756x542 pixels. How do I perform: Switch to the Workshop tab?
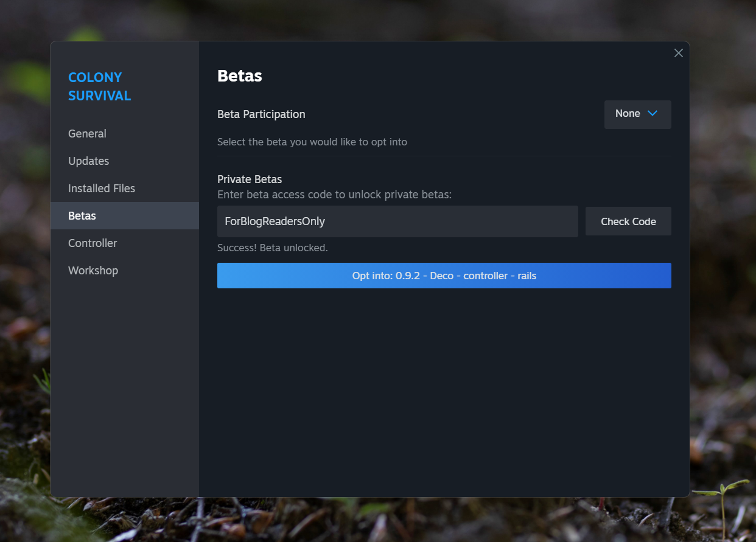[x=124, y=271]
